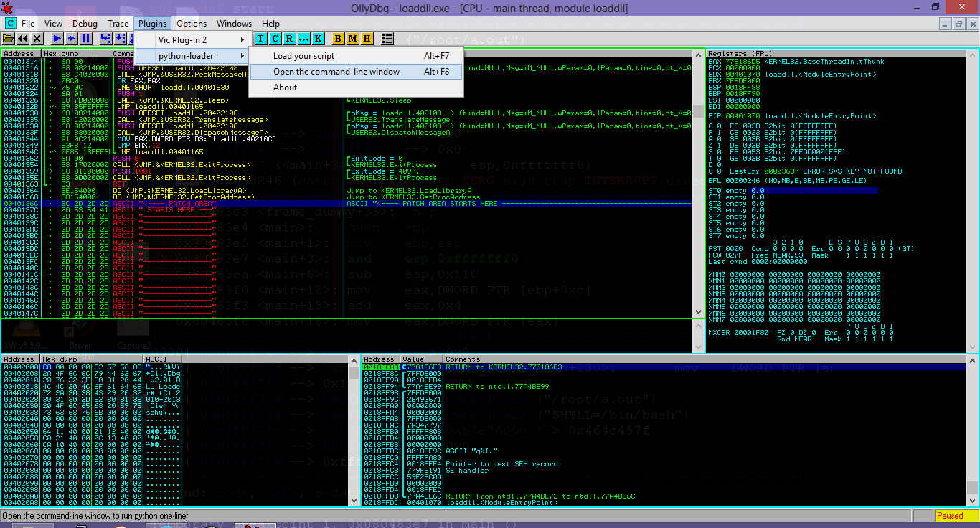
Task: Click the Run program play icon
Action: pyautogui.click(x=57, y=38)
